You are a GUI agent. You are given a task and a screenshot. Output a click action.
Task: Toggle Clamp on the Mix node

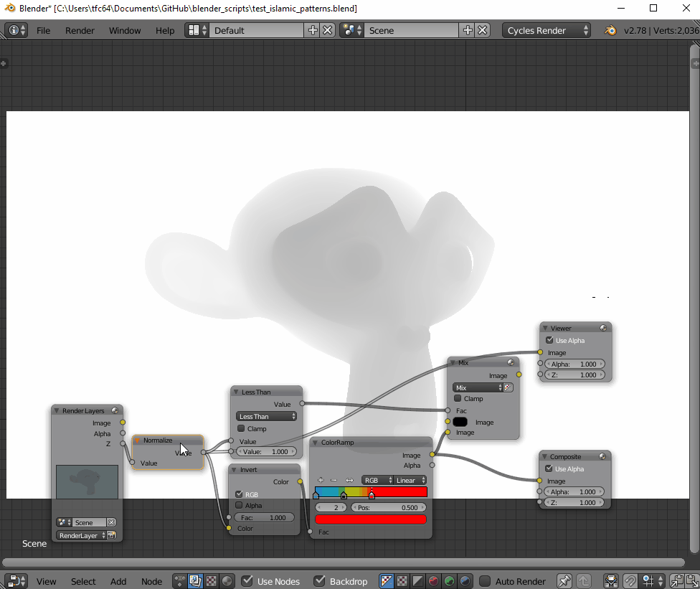coord(459,398)
